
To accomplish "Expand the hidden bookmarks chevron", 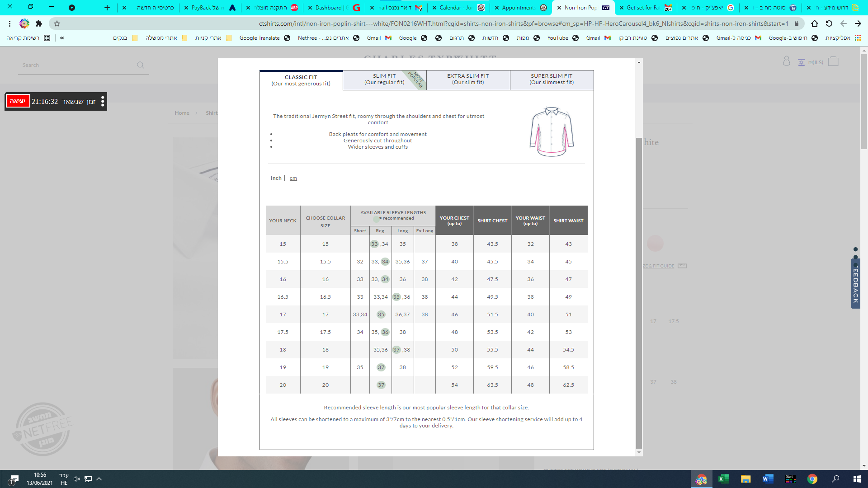I will [62, 38].
